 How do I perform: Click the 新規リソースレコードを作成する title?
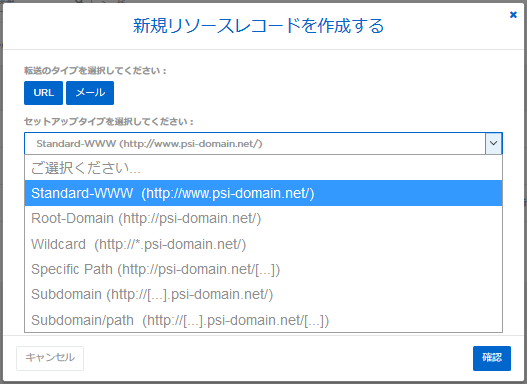coord(258,26)
